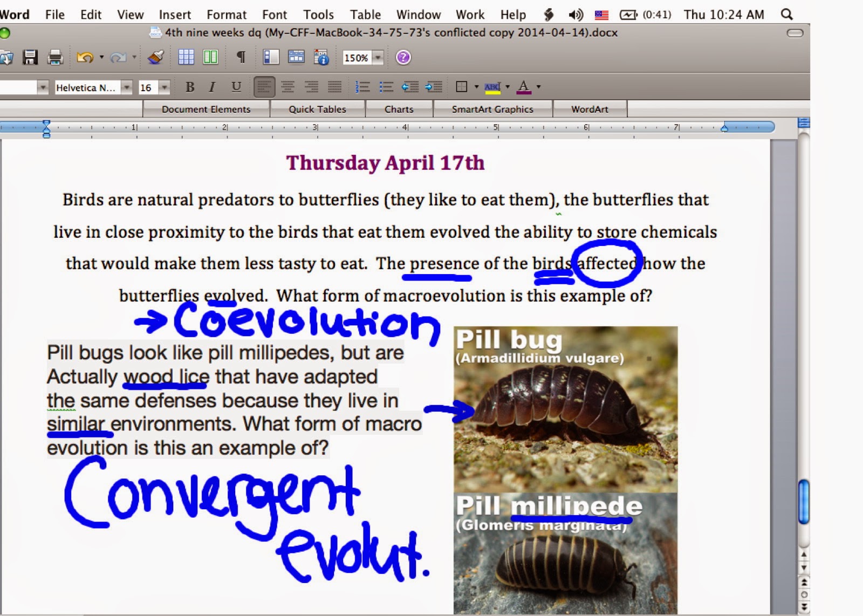Toggle Underline formatting
The height and width of the screenshot is (616, 863).
(236, 86)
